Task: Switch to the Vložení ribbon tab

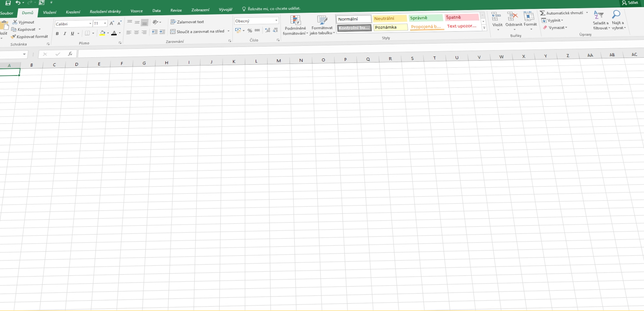Action: tap(50, 12)
